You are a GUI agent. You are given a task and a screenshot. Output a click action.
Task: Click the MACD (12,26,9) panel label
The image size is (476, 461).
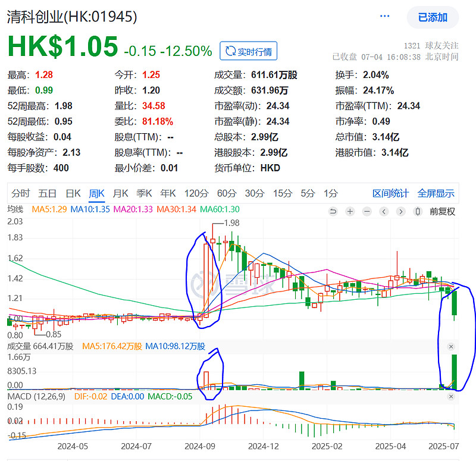(36, 396)
